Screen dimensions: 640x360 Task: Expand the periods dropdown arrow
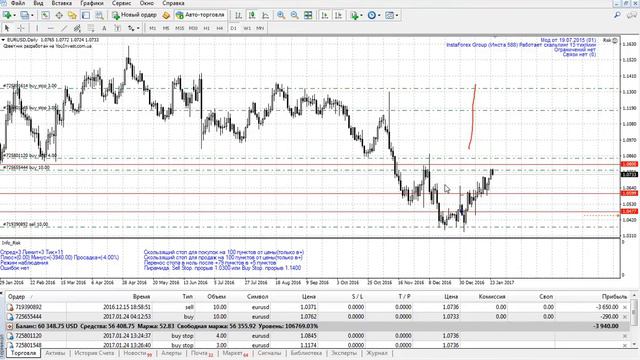pos(379,16)
